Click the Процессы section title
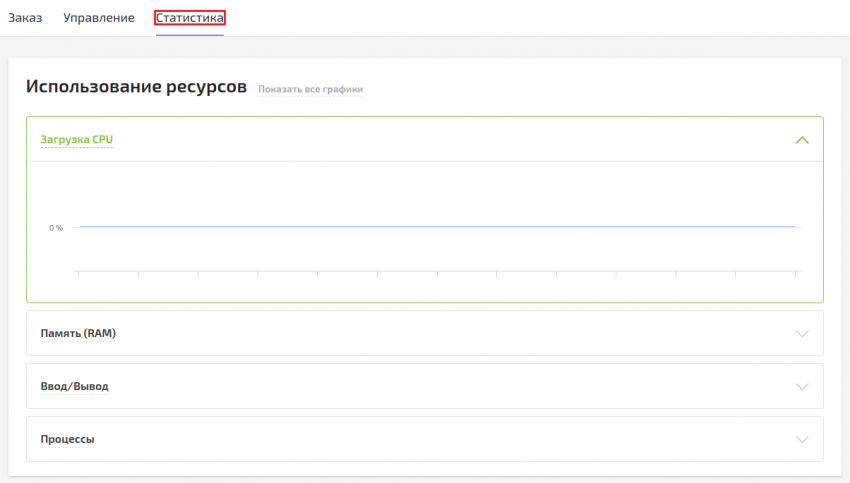Image resolution: width=850 pixels, height=483 pixels. 67,439
